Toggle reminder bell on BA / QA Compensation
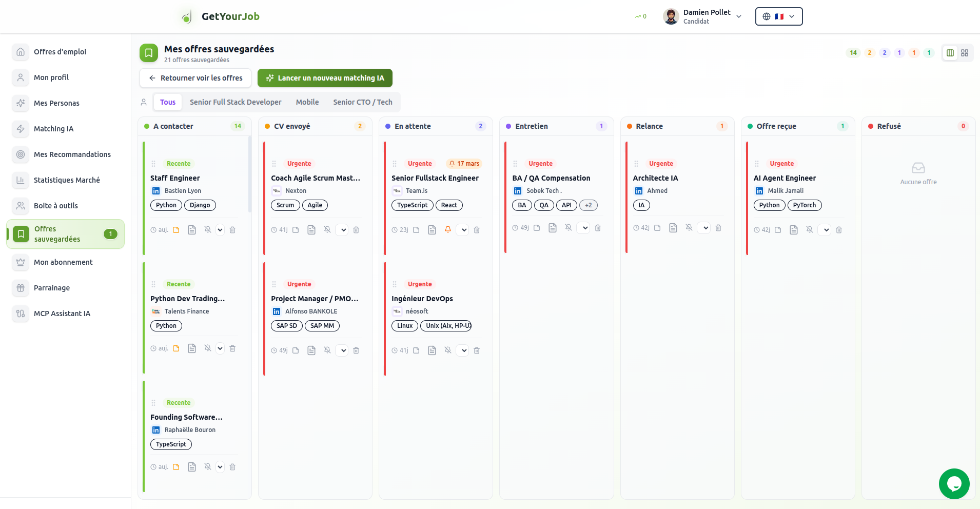The image size is (980, 509). pyautogui.click(x=569, y=228)
